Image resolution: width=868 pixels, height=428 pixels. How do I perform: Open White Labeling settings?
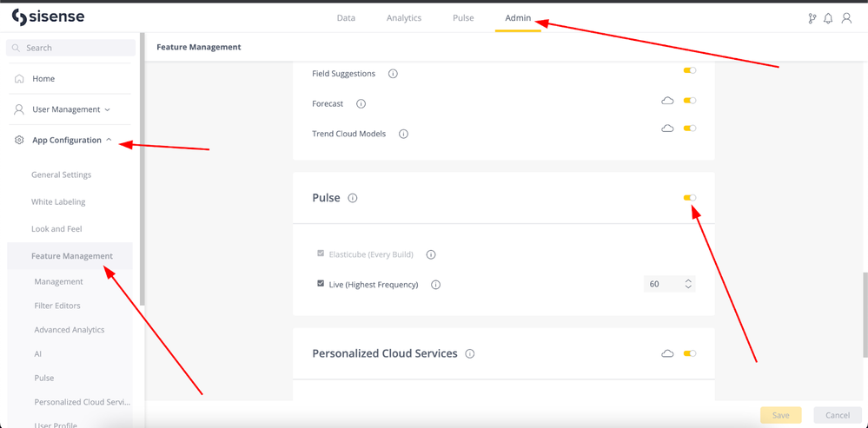(58, 201)
